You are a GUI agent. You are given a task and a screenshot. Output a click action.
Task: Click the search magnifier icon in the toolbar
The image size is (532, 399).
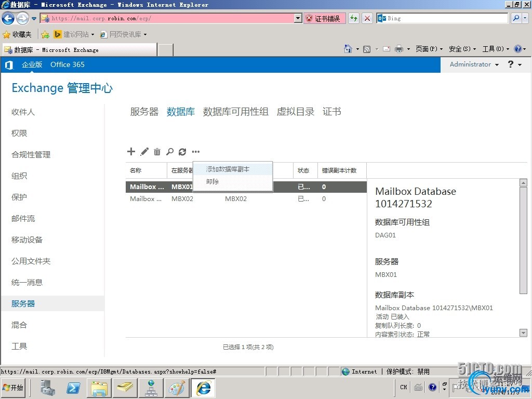[x=170, y=152]
